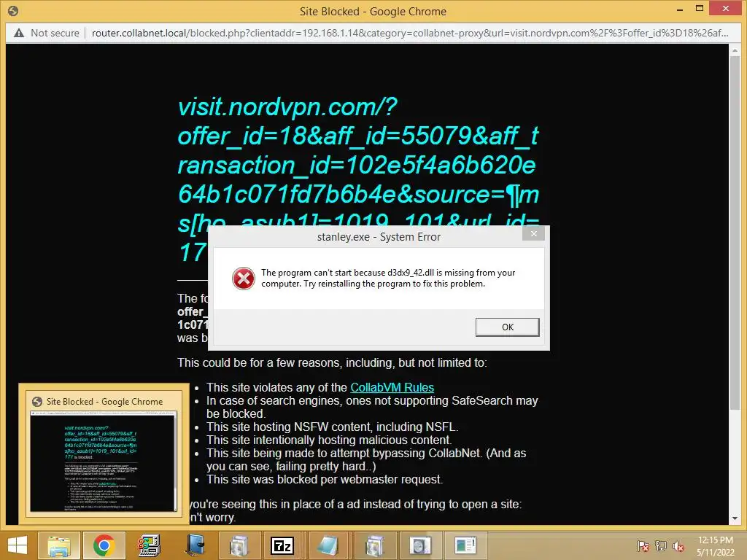Click the Not secure warning icon
The height and width of the screenshot is (560, 747).
click(x=18, y=33)
